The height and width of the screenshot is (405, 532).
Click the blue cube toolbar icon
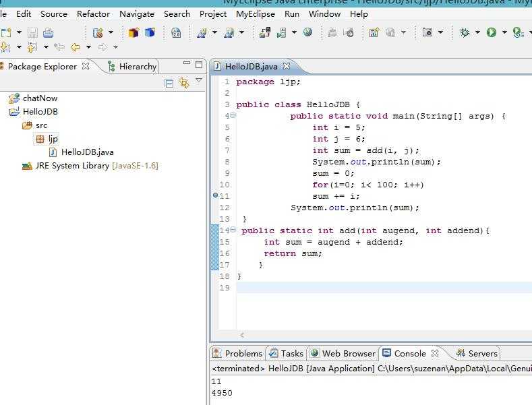[x=150, y=32]
